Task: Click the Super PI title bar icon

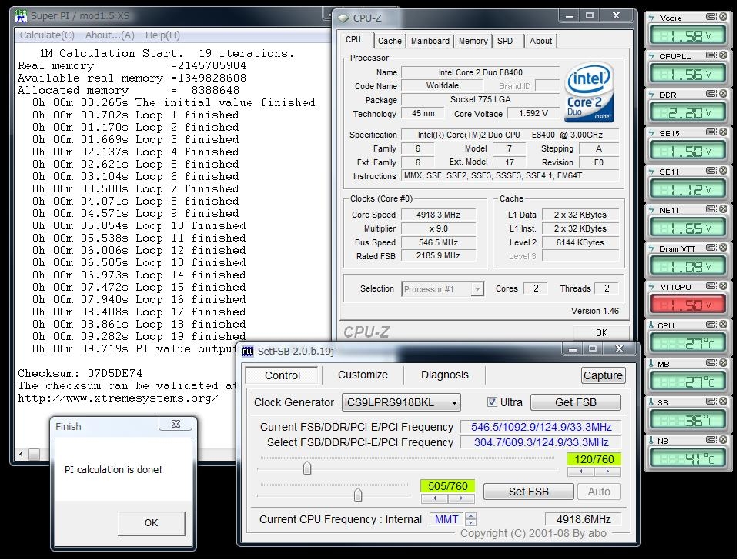Action: [x=21, y=16]
